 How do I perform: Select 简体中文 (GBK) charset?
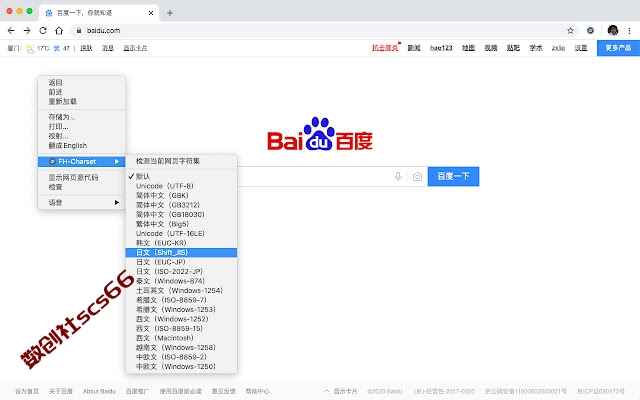[x=181, y=196]
